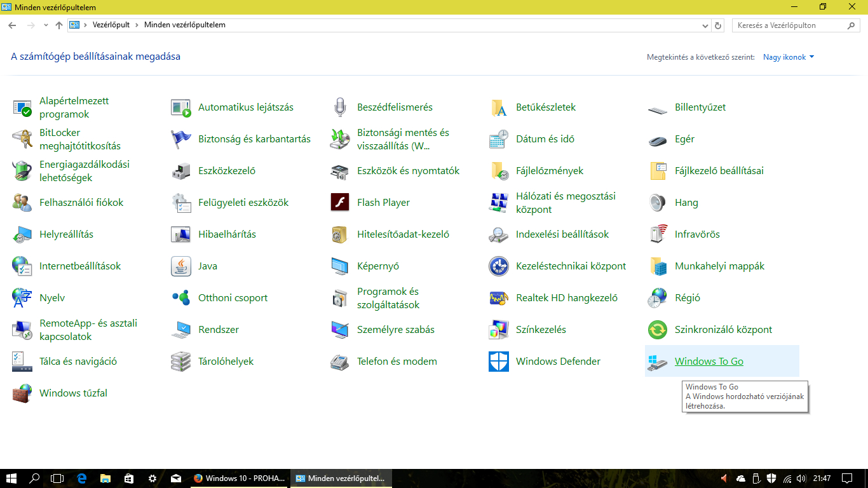Open the Programok és szolgáltatások link
This screenshot has width=868, height=488.
388,298
